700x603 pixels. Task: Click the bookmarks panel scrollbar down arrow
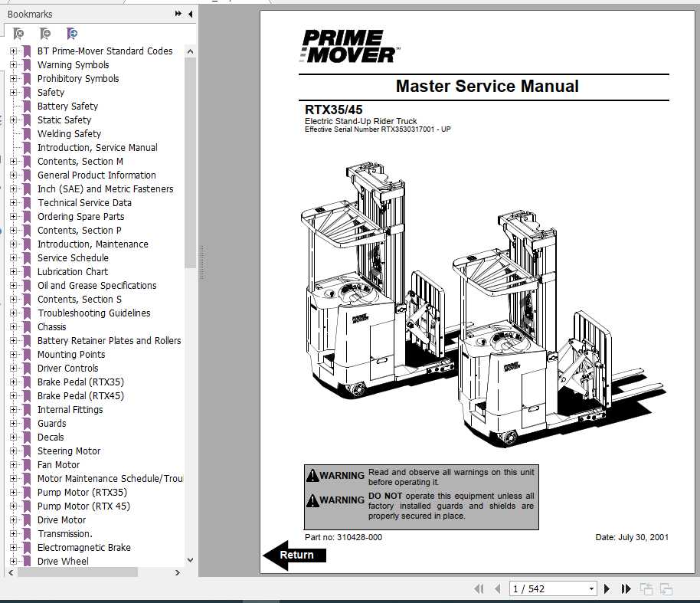point(190,560)
